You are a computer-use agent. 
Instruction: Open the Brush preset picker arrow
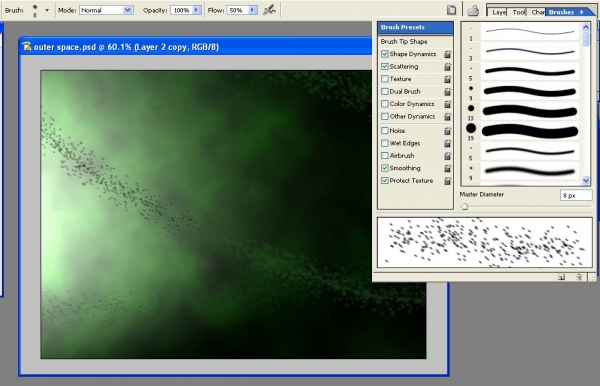[x=47, y=10]
